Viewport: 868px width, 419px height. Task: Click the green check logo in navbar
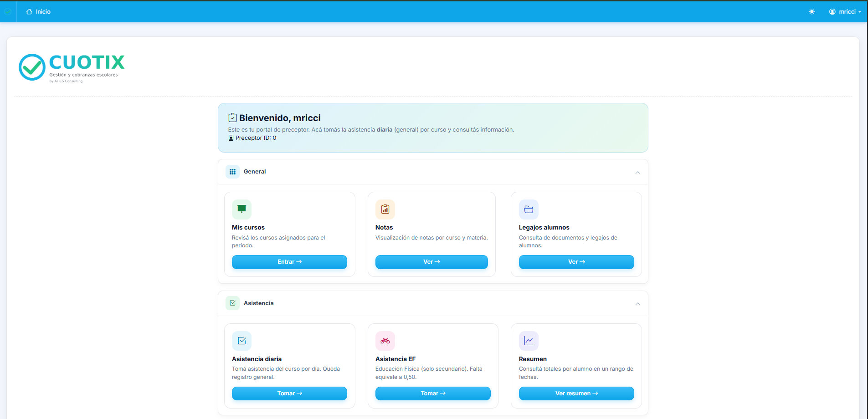coord(8,12)
